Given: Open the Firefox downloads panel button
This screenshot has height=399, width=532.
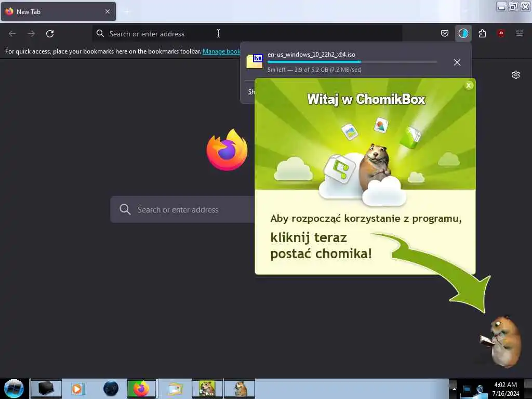Looking at the screenshot, I should pos(463,33).
